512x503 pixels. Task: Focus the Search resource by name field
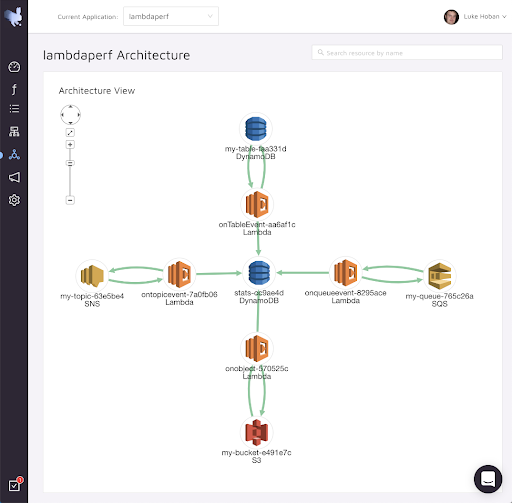coord(407,53)
